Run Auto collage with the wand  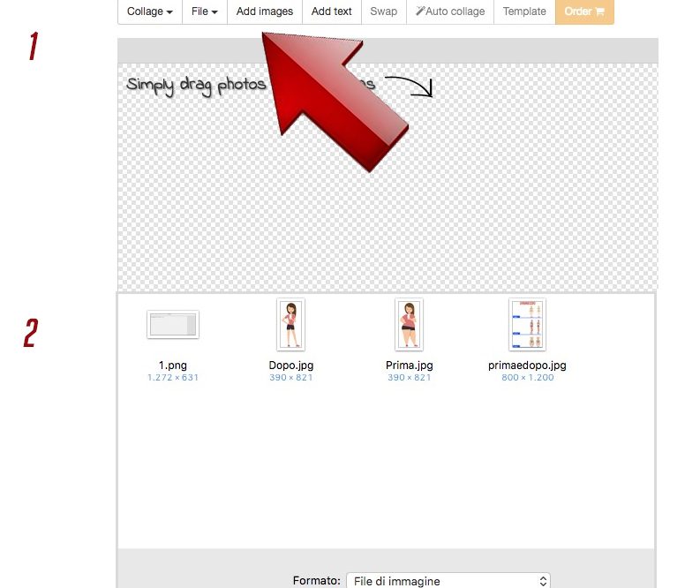pos(450,11)
